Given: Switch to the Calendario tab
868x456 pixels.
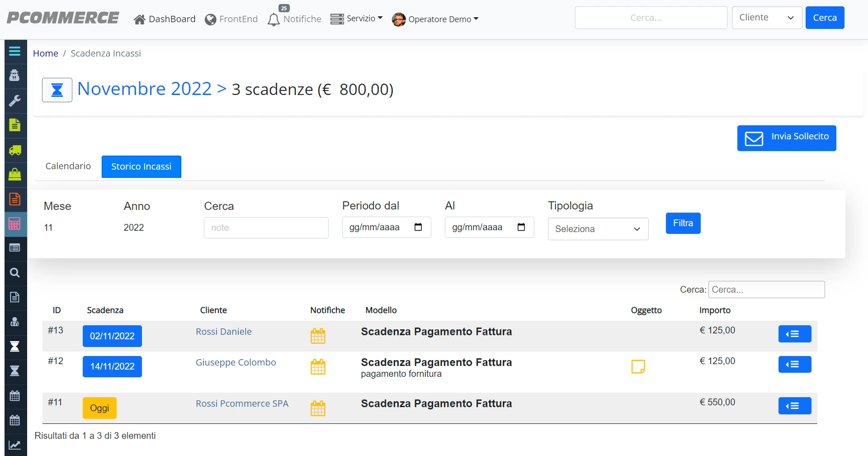Looking at the screenshot, I should 68,166.
